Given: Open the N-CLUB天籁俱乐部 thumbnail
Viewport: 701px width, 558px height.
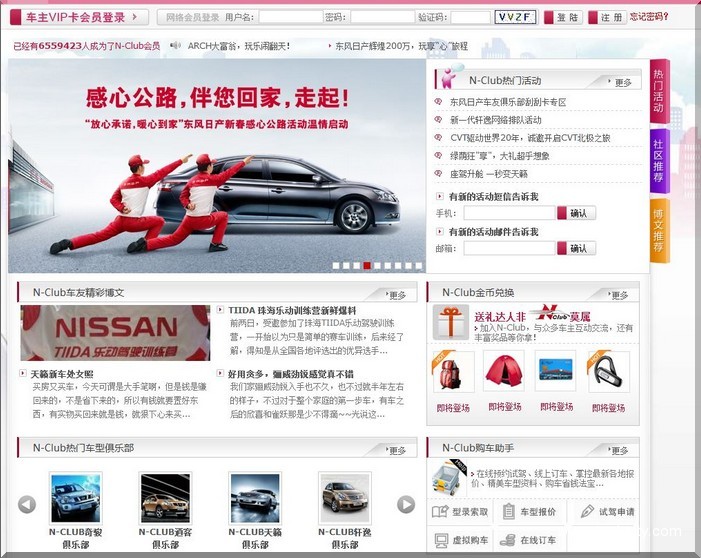Looking at the screenshot, I should click(255, 498).
